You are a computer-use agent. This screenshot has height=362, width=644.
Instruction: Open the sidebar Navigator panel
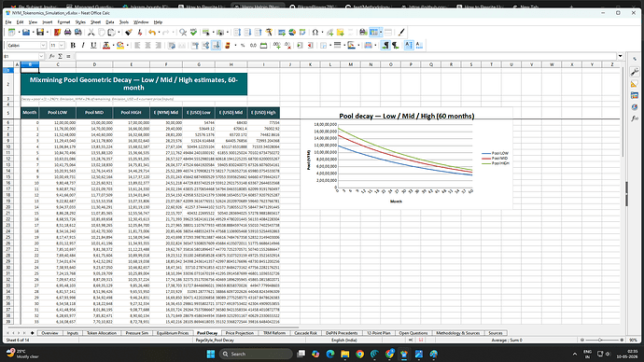coord(635,106)
